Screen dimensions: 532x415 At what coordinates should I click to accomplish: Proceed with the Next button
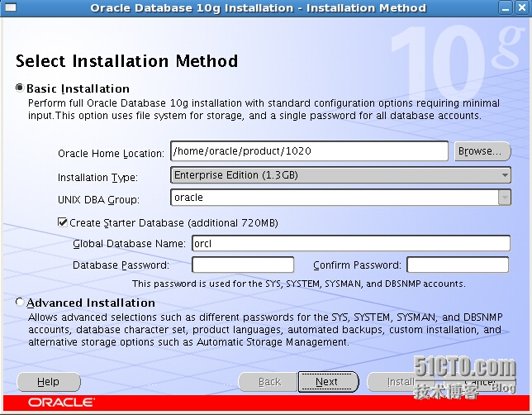click(x=328, y=382)
